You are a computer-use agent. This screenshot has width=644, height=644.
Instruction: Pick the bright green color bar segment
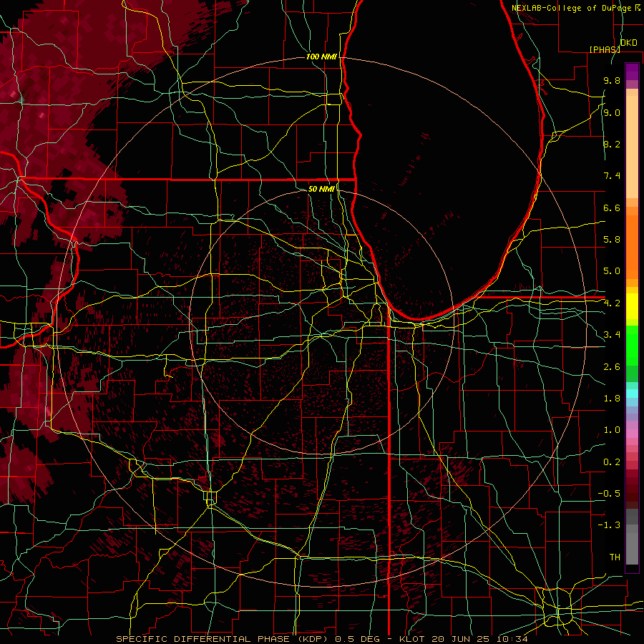(632, 349)
